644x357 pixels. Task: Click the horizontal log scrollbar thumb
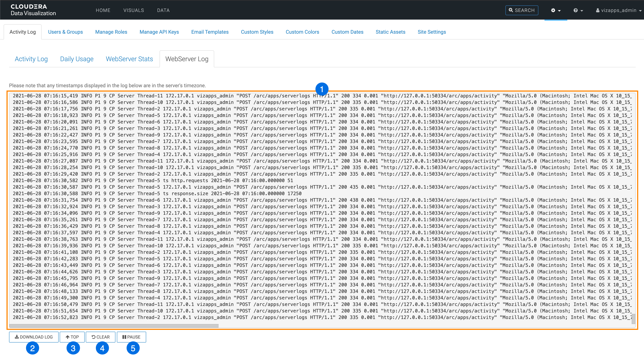pyautogui.click(x=114, y=326)
